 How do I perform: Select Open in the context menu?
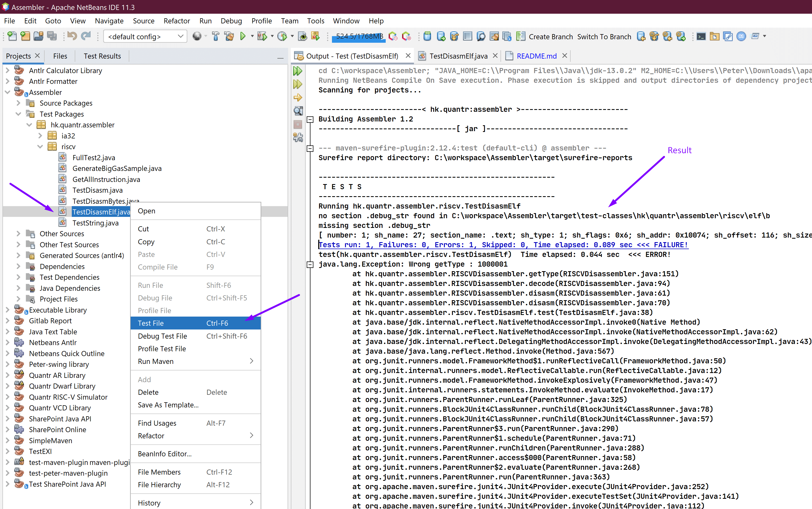point(195,211)
